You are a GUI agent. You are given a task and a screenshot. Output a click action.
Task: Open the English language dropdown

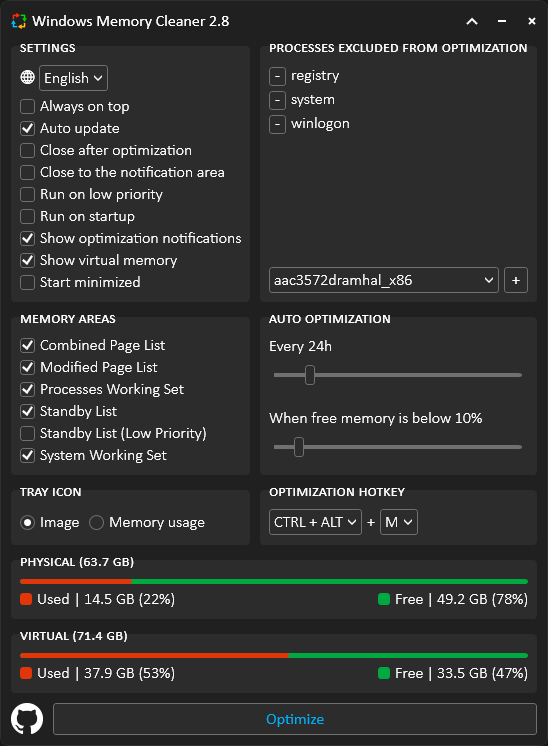(x=73, y=78)
